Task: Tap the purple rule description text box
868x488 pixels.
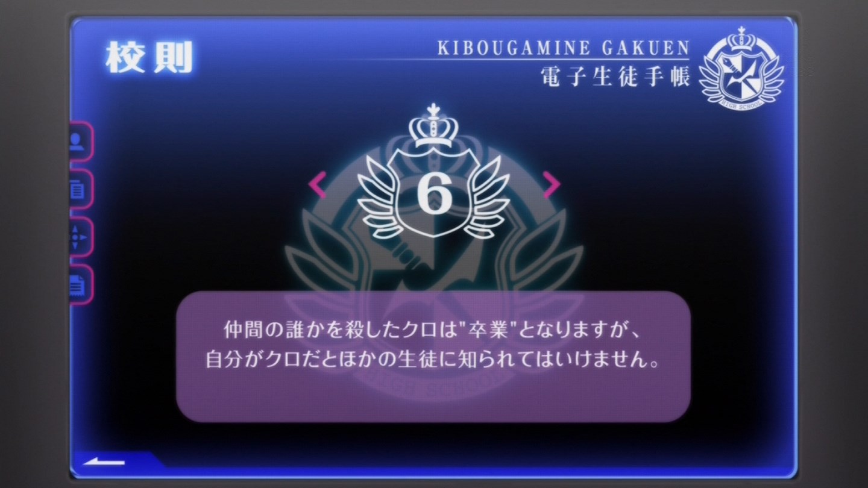Action: point(433,356)
